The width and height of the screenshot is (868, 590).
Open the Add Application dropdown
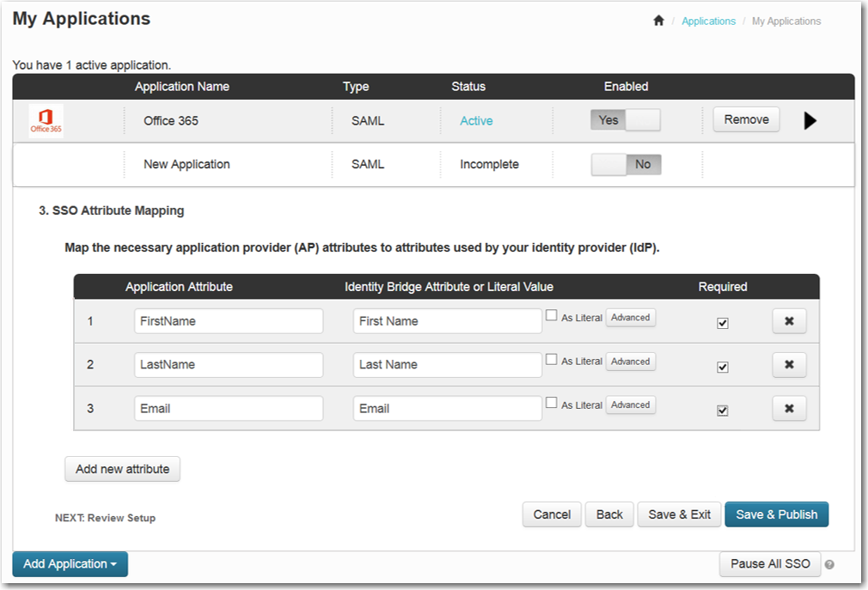pos(70,564)
